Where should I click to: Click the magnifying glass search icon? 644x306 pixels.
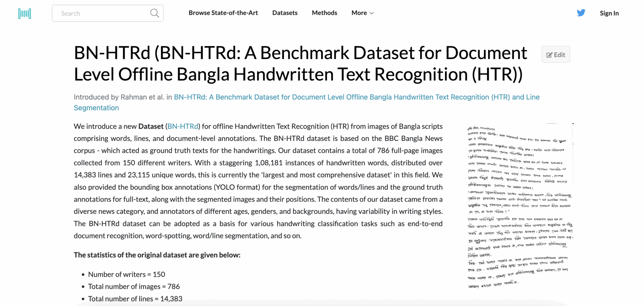pos(154,13)
